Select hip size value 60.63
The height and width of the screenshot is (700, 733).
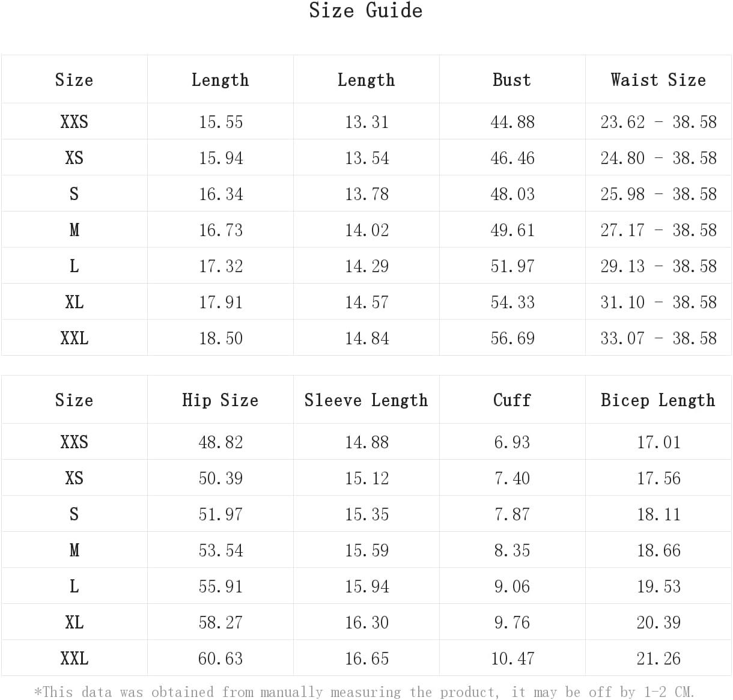(221, 659)
